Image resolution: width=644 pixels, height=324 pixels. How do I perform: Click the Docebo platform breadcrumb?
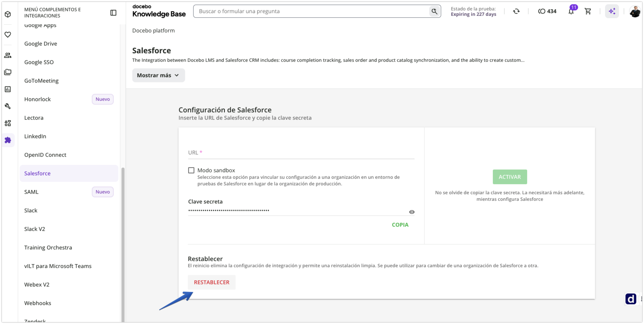point(153,31)
